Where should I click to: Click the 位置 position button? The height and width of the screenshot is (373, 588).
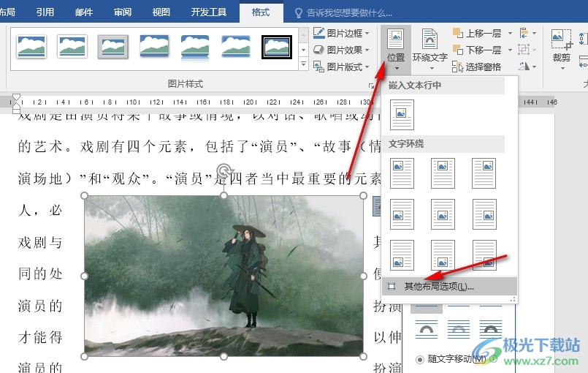[x=396, y=50]
